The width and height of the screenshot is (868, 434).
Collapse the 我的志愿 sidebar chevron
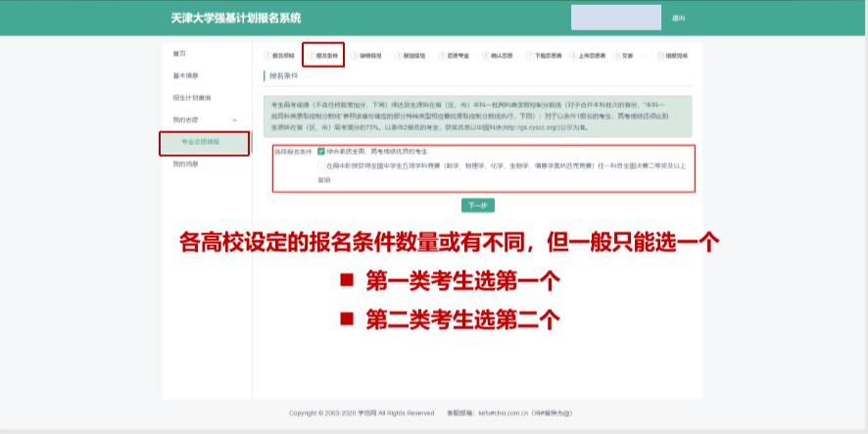[x=235, y=121]
